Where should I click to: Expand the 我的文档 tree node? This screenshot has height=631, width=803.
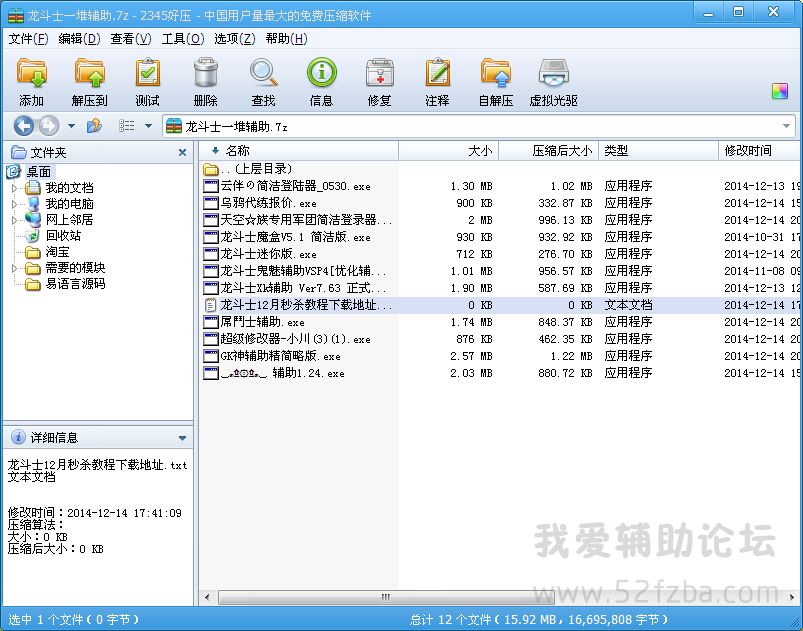(14, 188)
